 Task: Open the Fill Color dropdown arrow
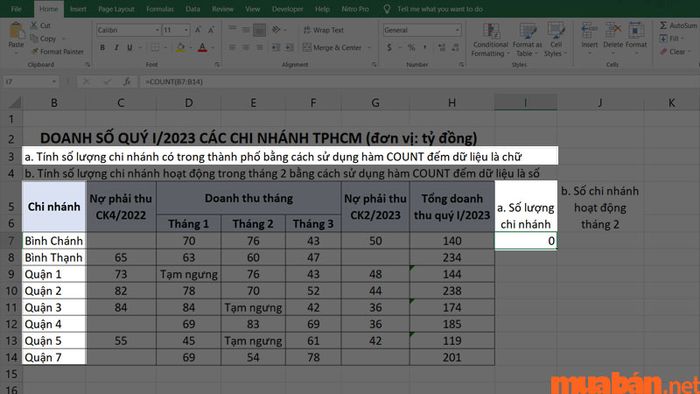(x=191, y=47)
